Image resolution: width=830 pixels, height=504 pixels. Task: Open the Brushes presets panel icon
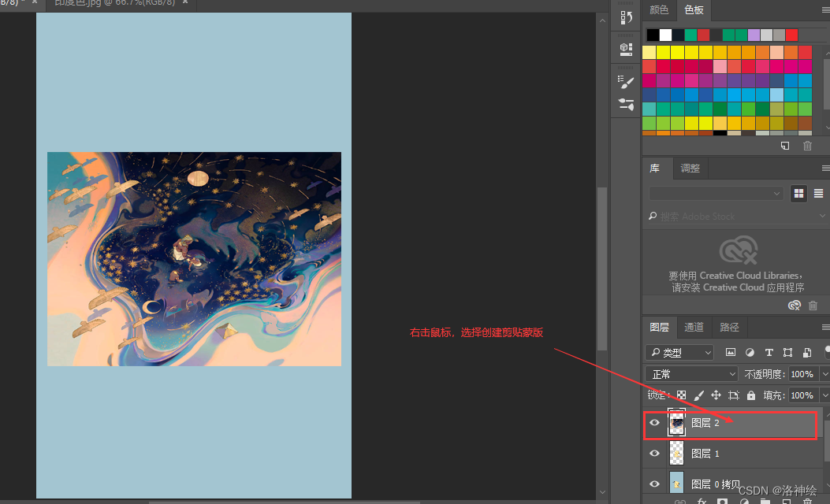[x=626, y=104]
